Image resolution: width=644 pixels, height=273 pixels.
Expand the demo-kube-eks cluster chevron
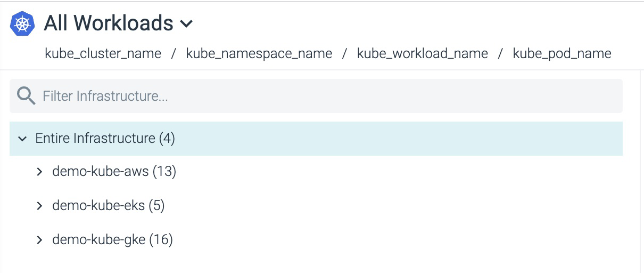tap(39, 206)
